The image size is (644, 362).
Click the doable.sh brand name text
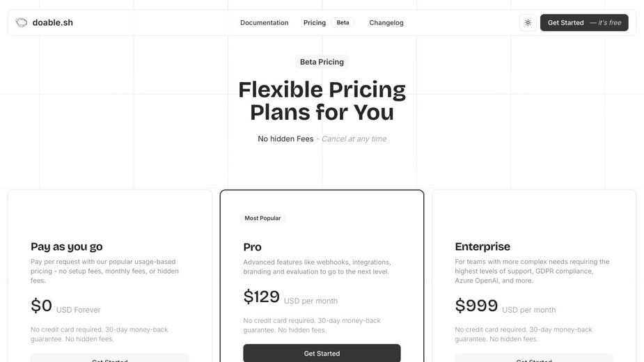(x=53, y=22)
